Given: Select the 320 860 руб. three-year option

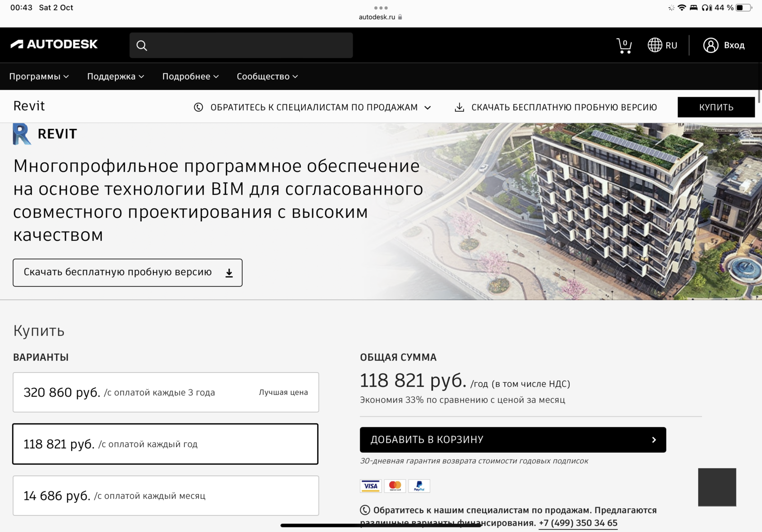Looking at the screenshot, I should [x=166, y=392].
